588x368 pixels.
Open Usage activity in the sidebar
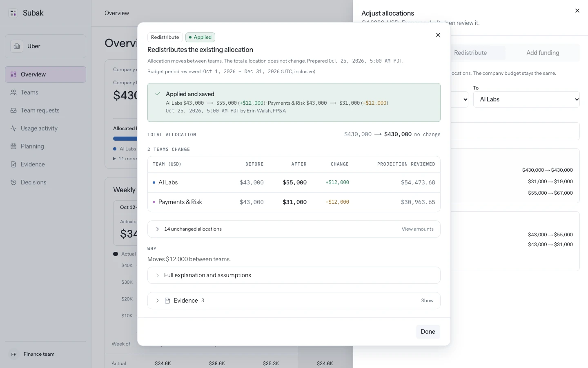click(45, 128)
